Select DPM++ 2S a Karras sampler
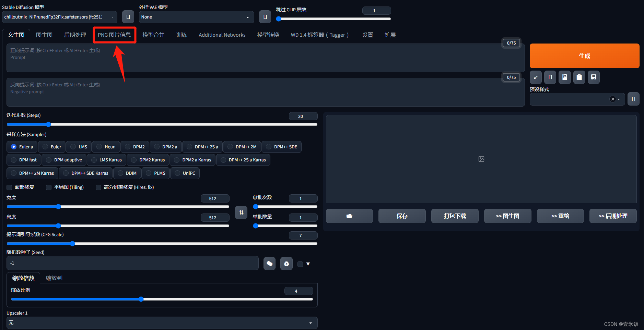 tap(243, 160)
